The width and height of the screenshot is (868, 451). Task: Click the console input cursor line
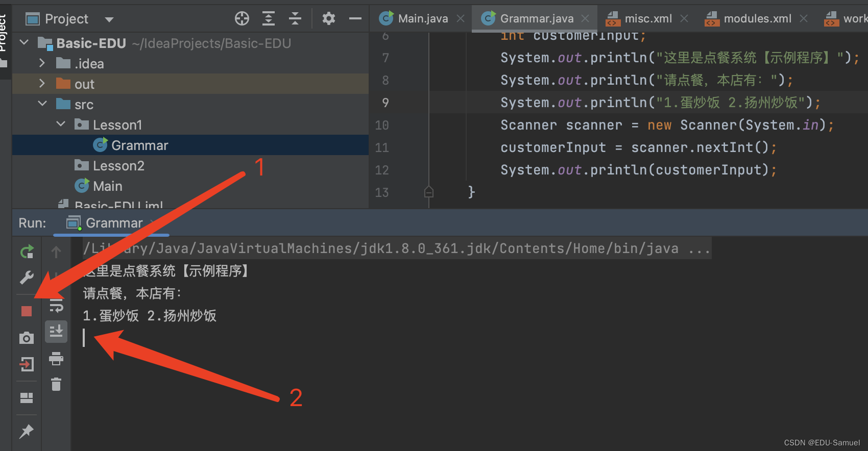click(84, 338)
